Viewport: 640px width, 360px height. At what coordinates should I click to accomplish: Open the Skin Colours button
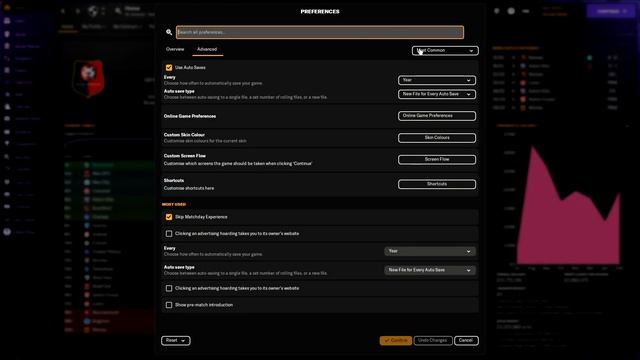437,138
